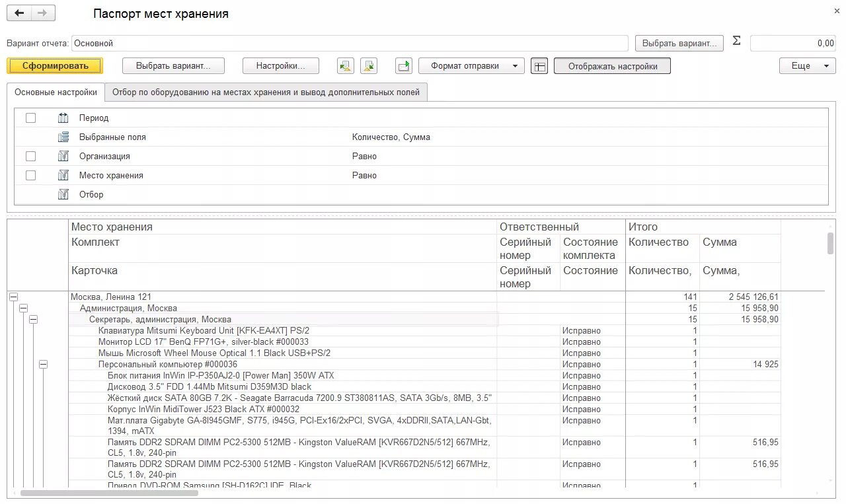Select the Корпус InWin MidiTower J523 row
The width and height of the screenshot is (846, 504).
click(x=204, y=410)
